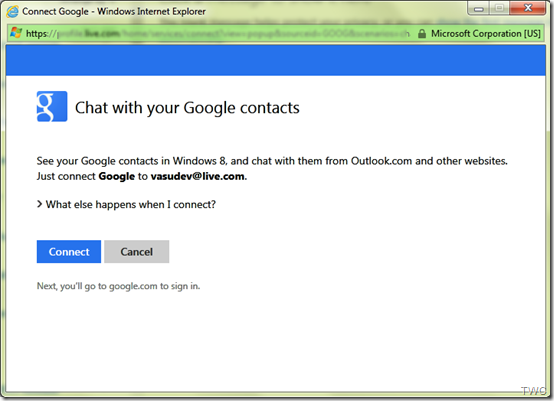Click the bold vasudev@live.com text
The height and width of the screenshot is (401, 554).
(198, 176)
